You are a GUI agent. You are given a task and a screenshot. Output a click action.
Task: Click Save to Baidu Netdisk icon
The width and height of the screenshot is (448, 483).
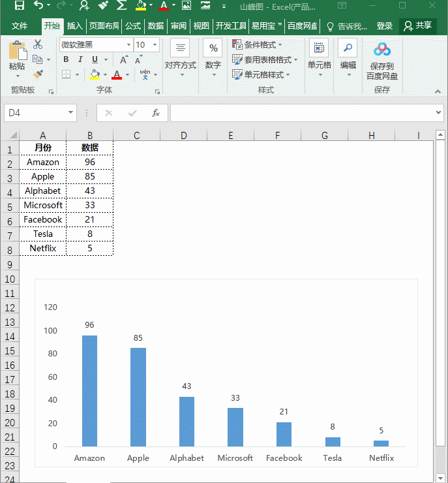click(382, 60)
